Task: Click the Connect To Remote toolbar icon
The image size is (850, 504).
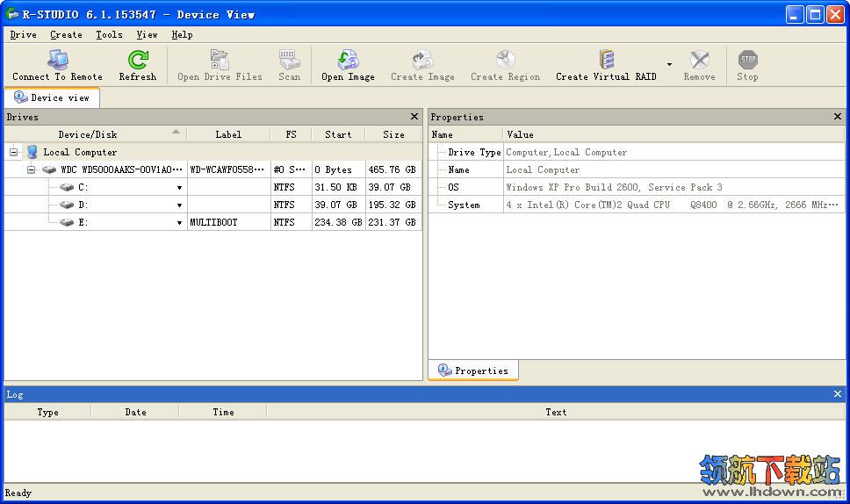Action: [57, 60]
